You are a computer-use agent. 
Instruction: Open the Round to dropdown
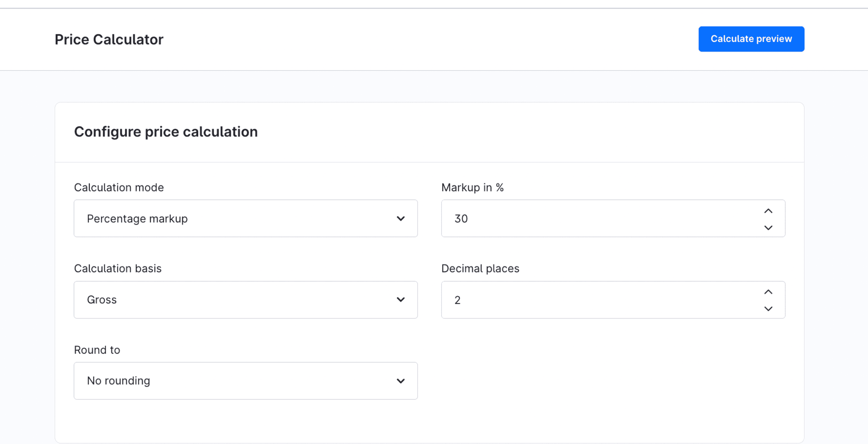click(246, 381)
